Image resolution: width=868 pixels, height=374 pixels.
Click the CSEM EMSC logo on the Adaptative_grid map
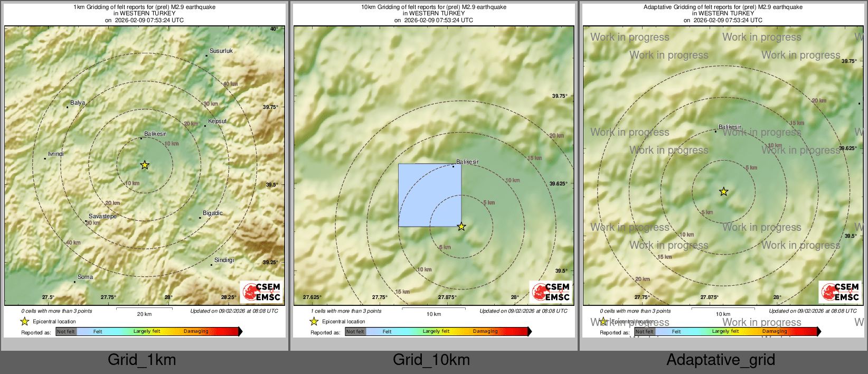(840, 292)
